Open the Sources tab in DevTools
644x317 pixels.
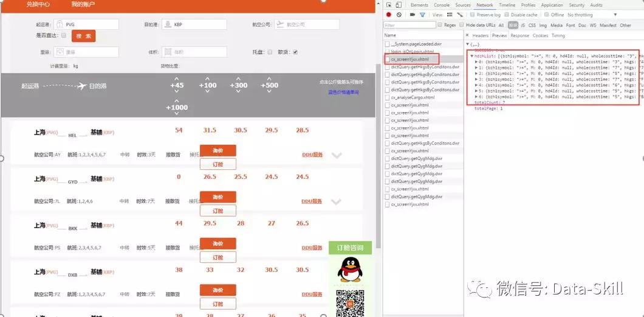(463, 5)
